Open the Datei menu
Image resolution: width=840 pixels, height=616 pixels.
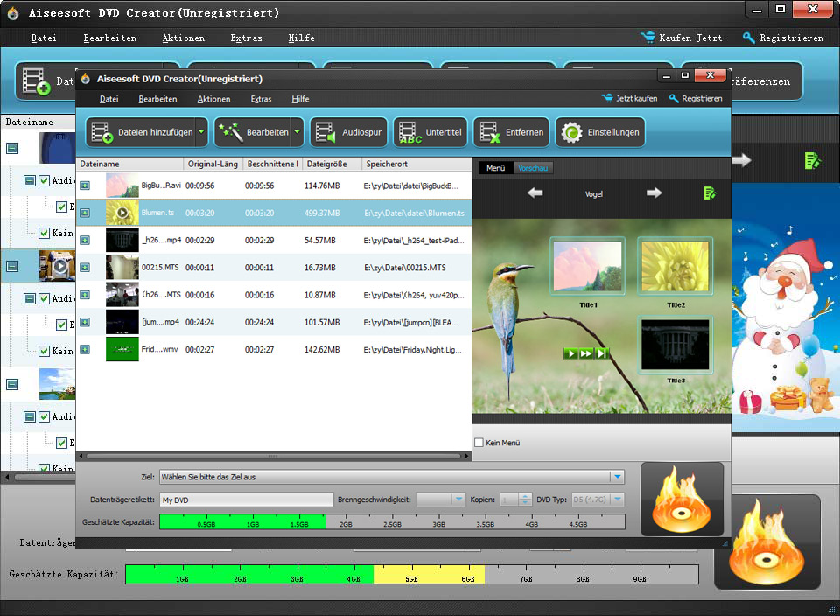[x=108, y=99]
